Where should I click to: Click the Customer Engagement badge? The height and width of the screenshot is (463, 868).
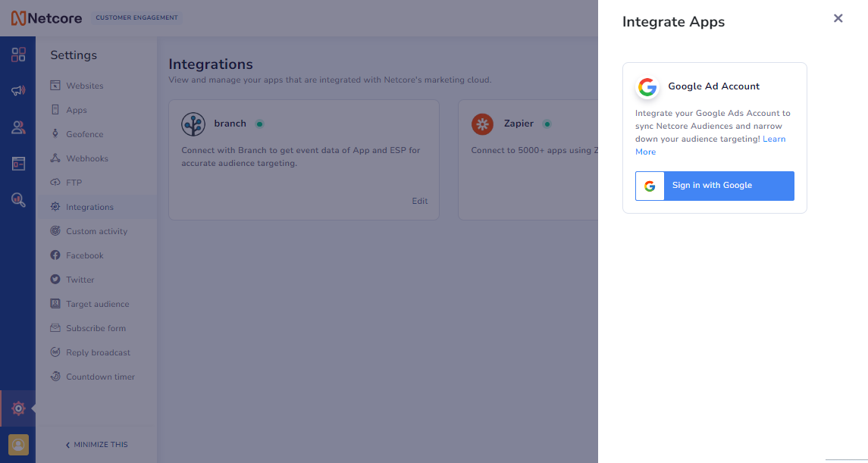coord(136,17)
